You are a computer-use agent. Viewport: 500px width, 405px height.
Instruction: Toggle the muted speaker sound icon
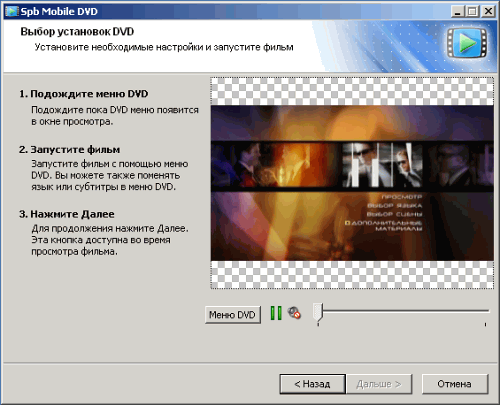pos(294,313)
